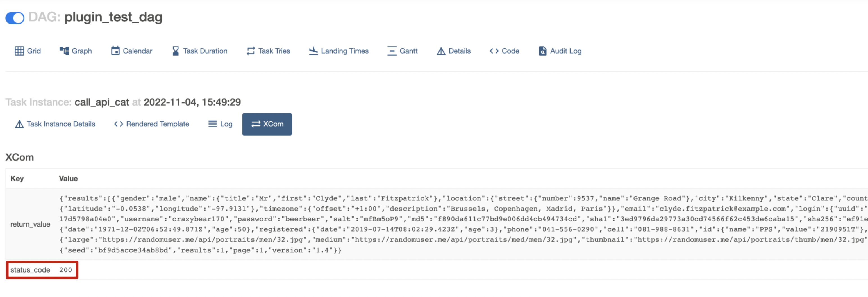Click the Details triangle icon

(x=441, y=51)
